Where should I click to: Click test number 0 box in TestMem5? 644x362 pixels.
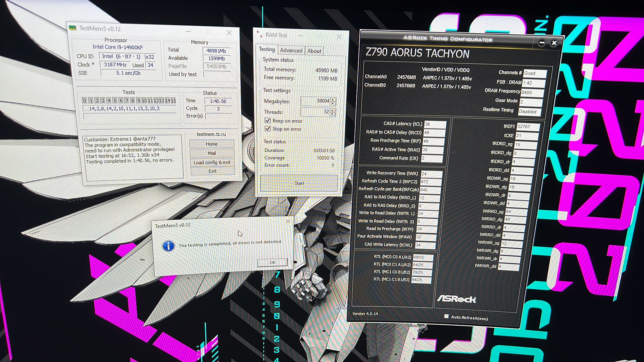pos(85,100)
